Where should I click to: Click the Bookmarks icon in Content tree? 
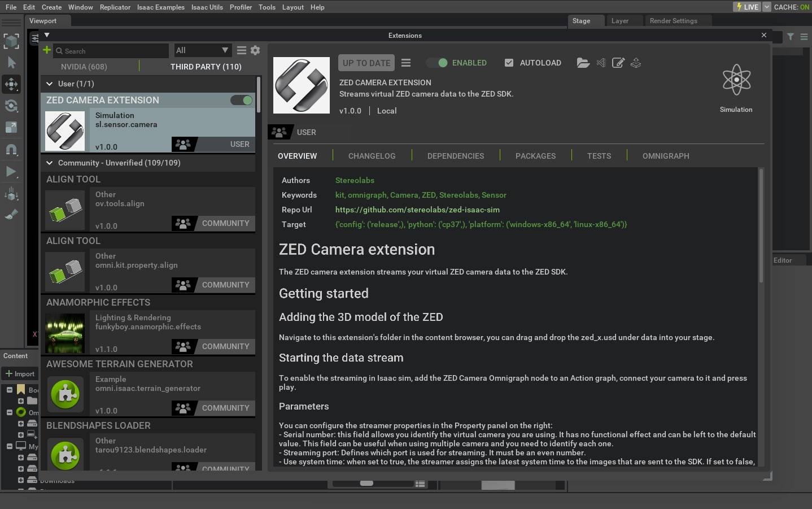[21, 390]
